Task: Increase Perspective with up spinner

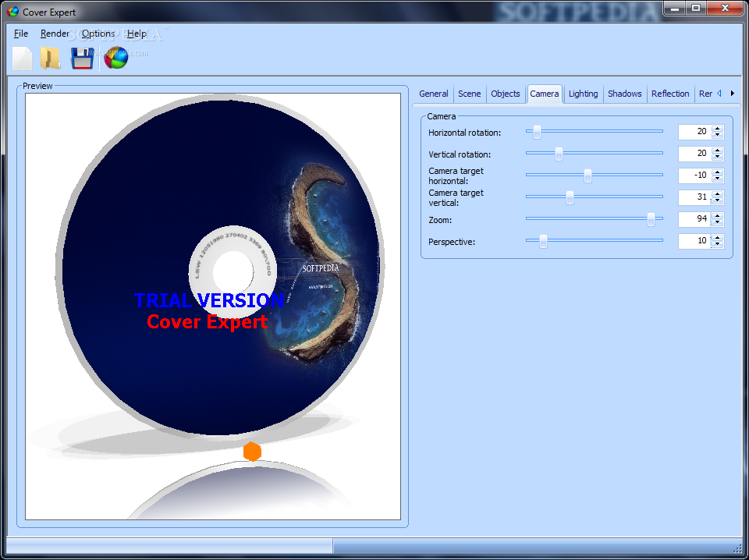Action: pos(717,238)
